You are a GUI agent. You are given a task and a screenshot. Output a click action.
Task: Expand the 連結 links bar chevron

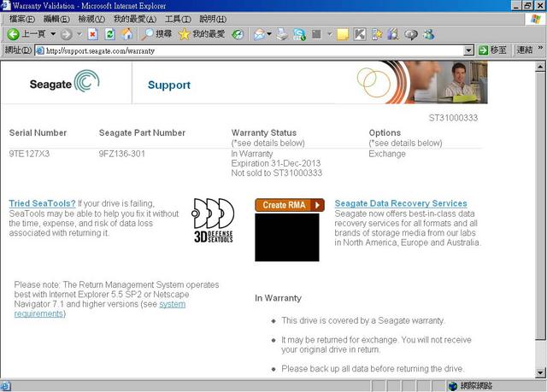point(540,47)
